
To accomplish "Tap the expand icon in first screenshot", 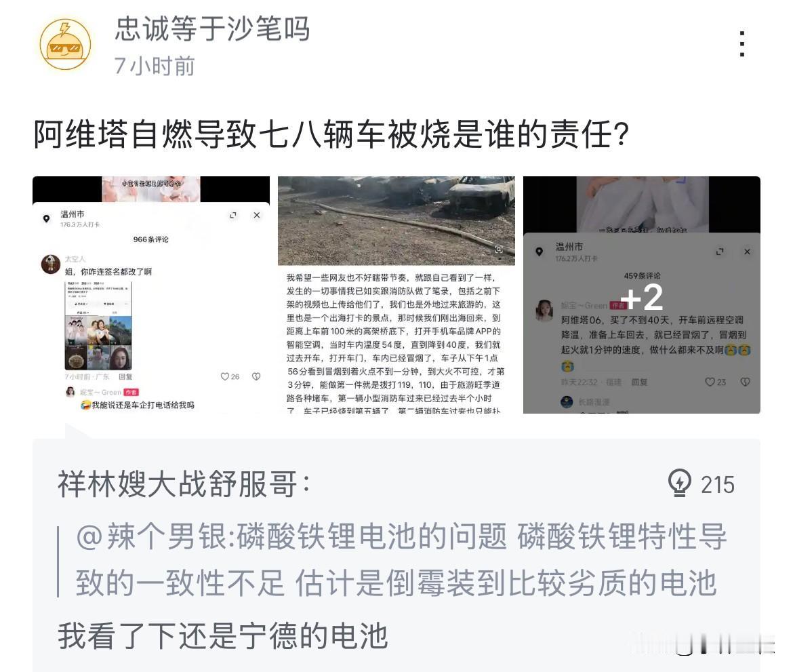I will tap(233, 215).
